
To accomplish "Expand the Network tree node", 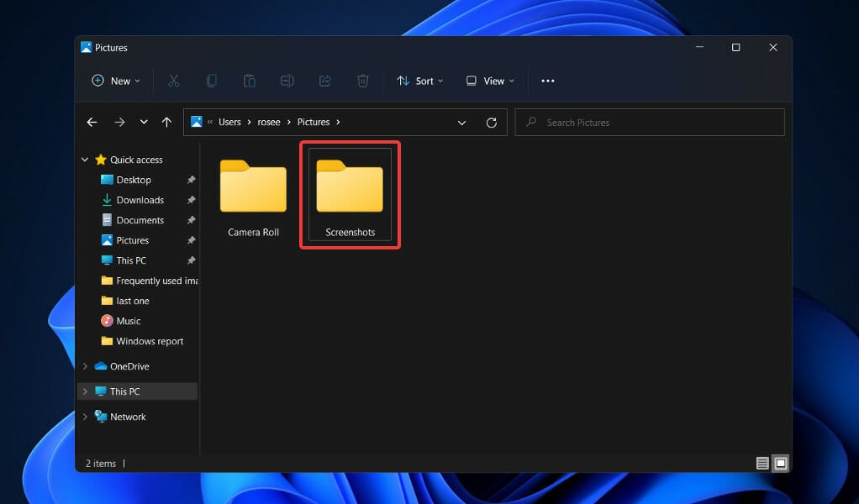I will (85, 417).
